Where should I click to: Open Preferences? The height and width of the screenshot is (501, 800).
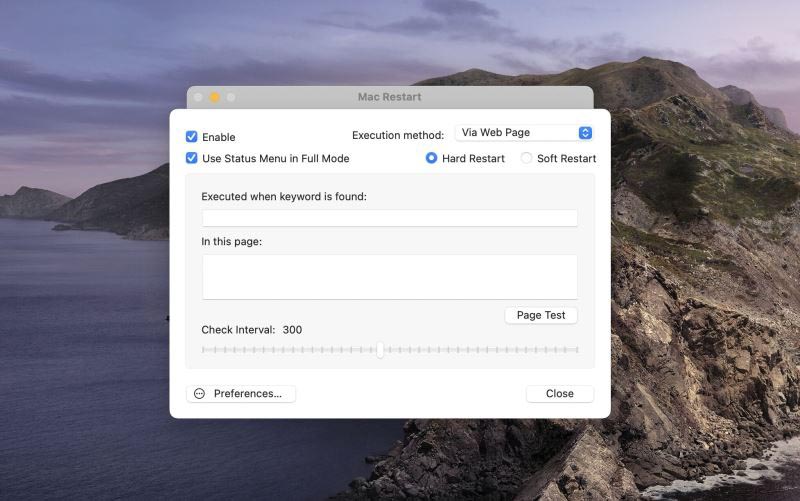(241, 394)
